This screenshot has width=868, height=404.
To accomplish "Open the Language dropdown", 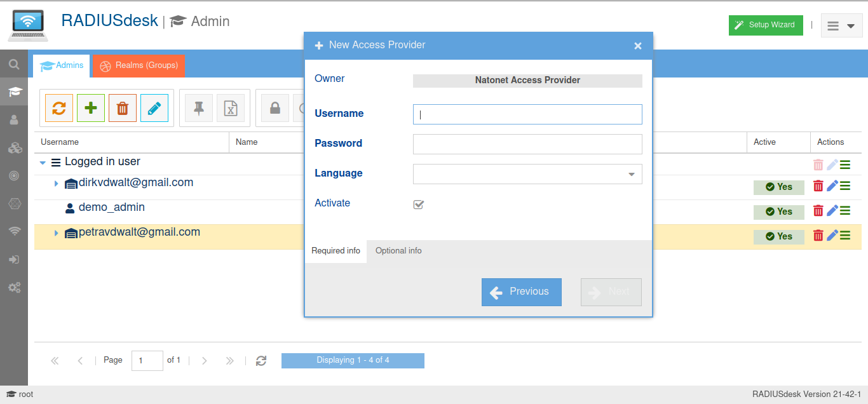I will [631, 174].
